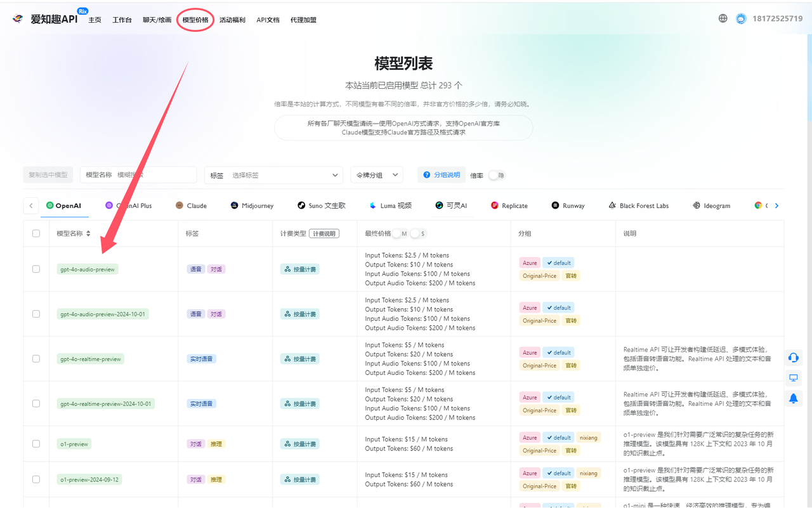Open 活动福利 nav item
Image resolution: width=812 pixels, height=508 pixels.
pos(232,20)
